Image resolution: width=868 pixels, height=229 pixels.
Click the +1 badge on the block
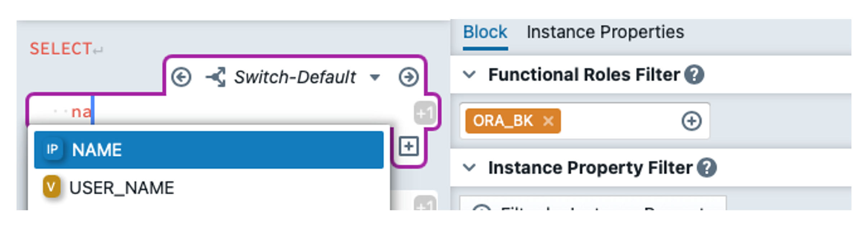coord(424,114)
